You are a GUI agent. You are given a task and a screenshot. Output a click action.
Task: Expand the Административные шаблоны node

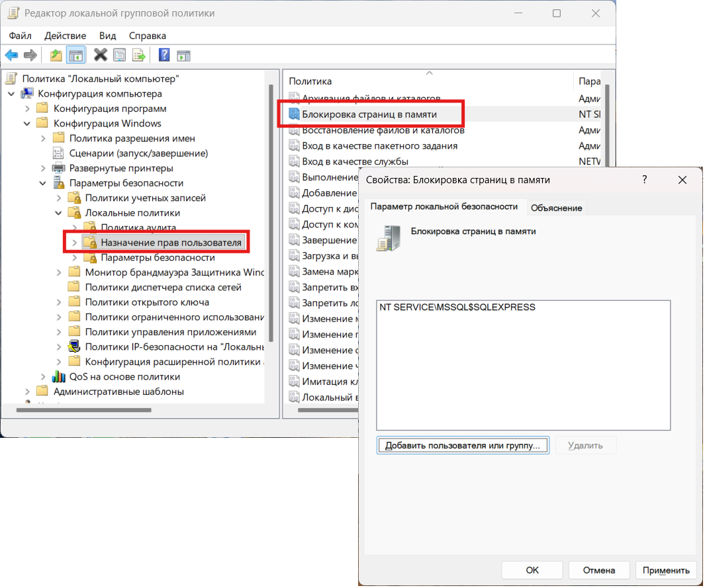pos(27,392)
